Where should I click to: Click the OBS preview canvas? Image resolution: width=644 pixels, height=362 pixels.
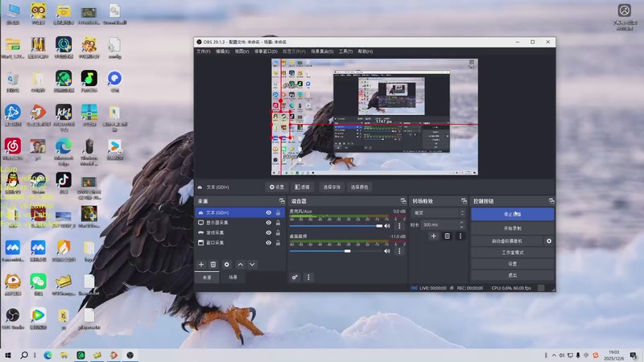click(x=374, y=117)
